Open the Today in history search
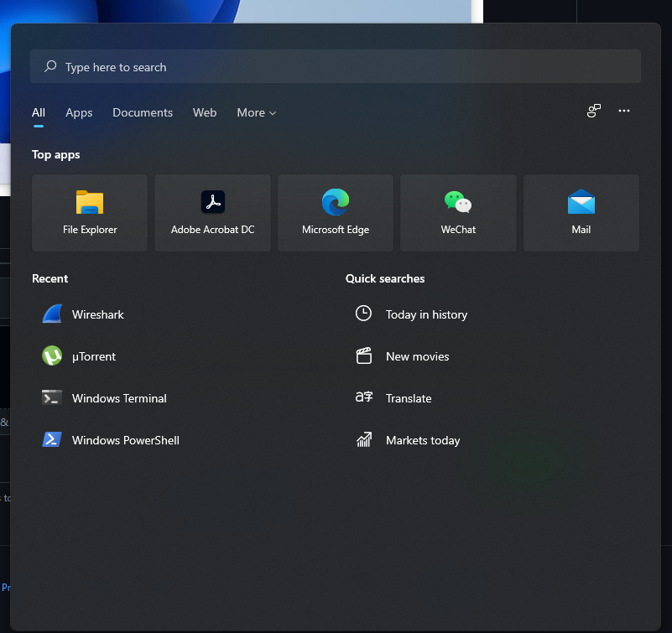Screen dimensions: 672x633 pyautogui.click(x=426, y=314)
